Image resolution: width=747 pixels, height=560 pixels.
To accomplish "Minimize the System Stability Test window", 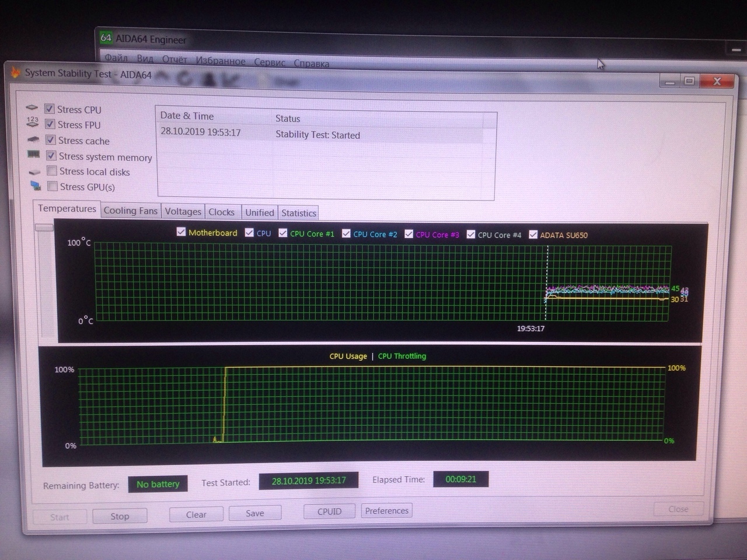I will tap(670, 82).
